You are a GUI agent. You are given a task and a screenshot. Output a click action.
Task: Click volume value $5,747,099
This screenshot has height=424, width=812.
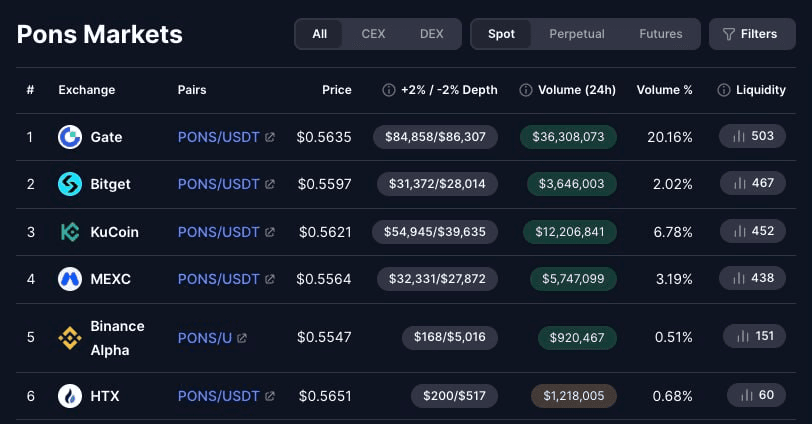click(x=573, y=279)
